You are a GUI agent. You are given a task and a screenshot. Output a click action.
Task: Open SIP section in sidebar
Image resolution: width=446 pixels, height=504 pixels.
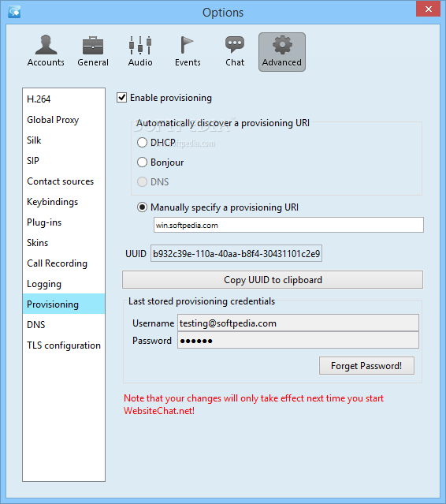click(x=64, y=160)
